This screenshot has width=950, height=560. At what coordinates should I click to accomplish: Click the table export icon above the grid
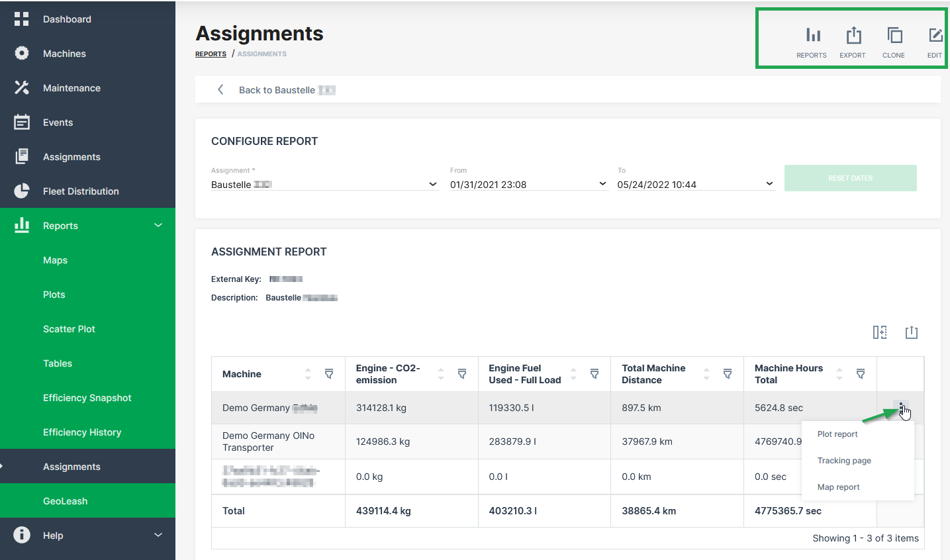click(912, 332)
